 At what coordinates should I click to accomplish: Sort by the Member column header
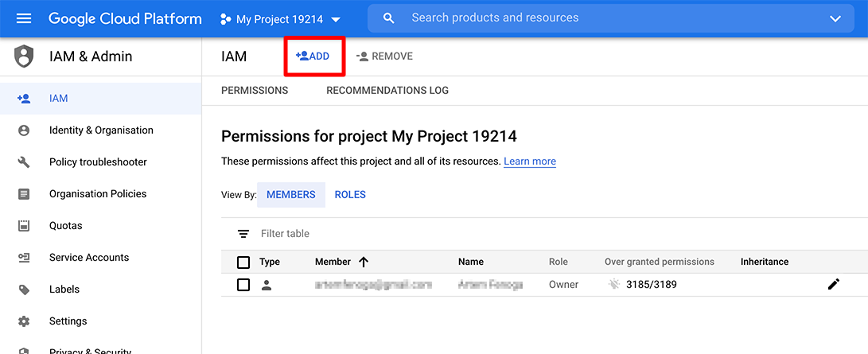[333, 263]
